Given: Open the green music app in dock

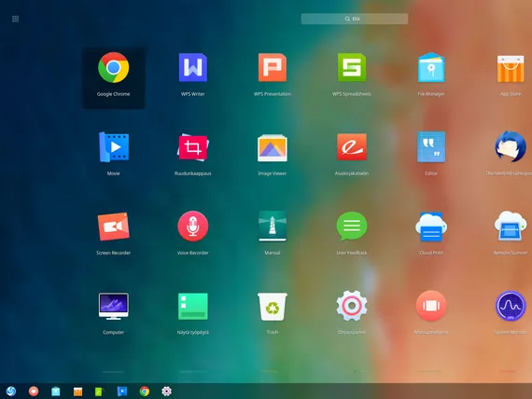Looking at the screenshot, I should [100, 392].
